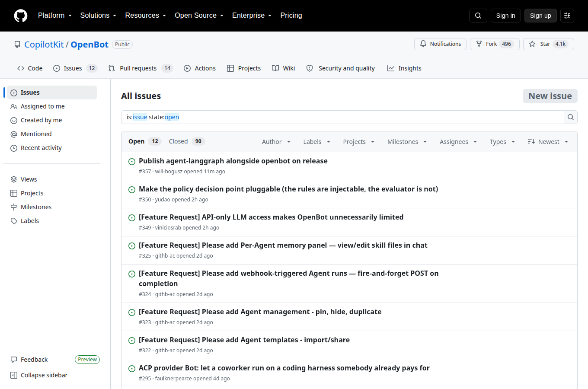Image resolution: width=588 pixels, height=389 pixels.
Task: Show issues Assigned to me
Action: click(52, 106)
